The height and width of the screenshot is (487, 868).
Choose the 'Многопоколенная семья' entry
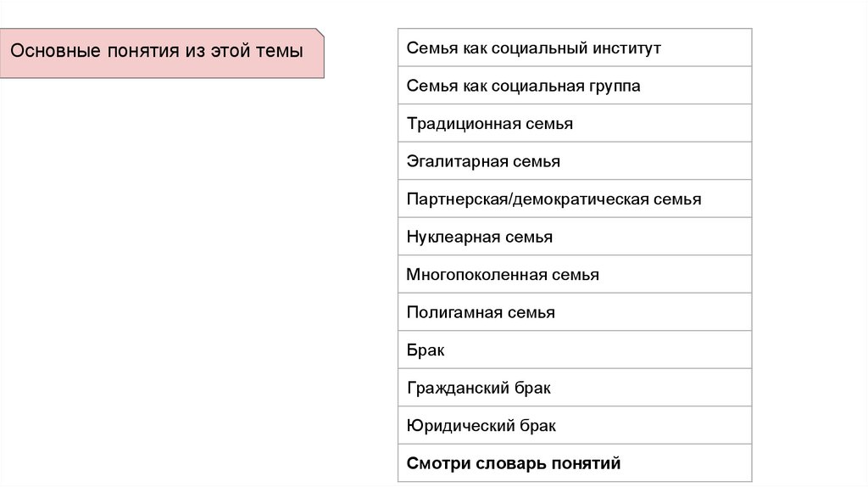click(x=574, y=275)
